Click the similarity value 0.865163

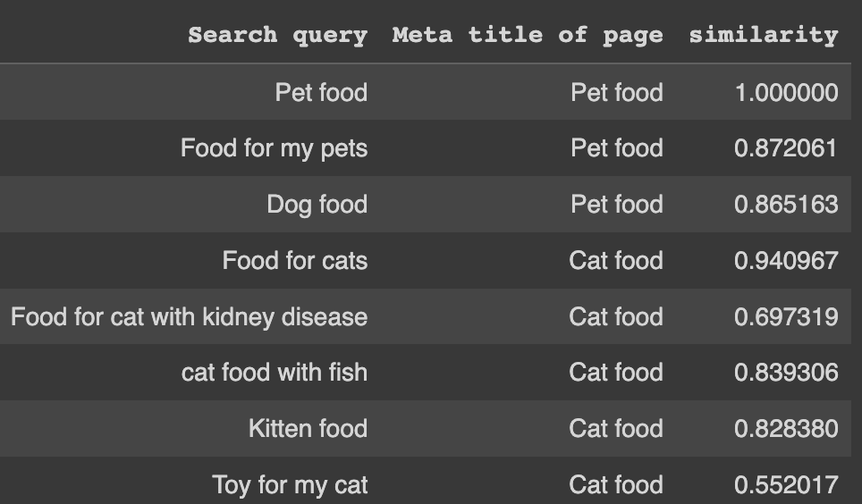tap(786, 205)
